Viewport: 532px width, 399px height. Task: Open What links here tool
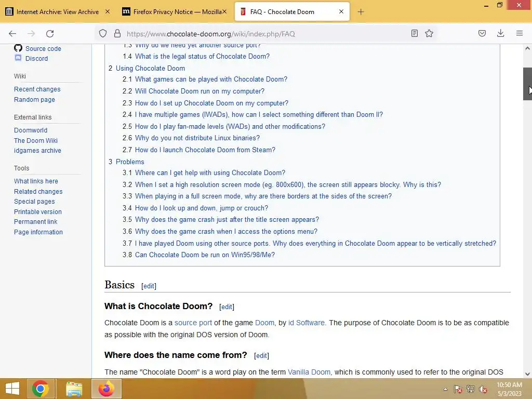[36, 181]
